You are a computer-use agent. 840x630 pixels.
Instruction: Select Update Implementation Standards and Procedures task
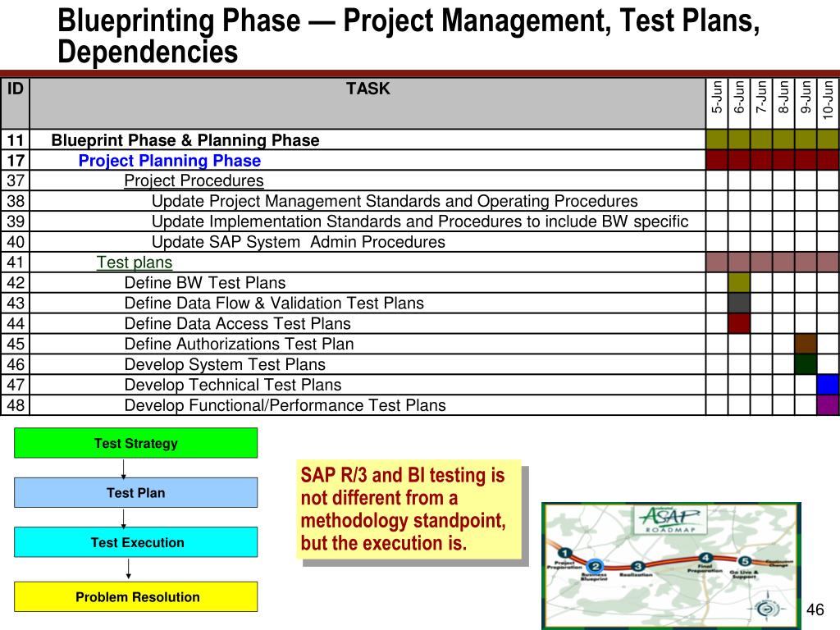420,221
